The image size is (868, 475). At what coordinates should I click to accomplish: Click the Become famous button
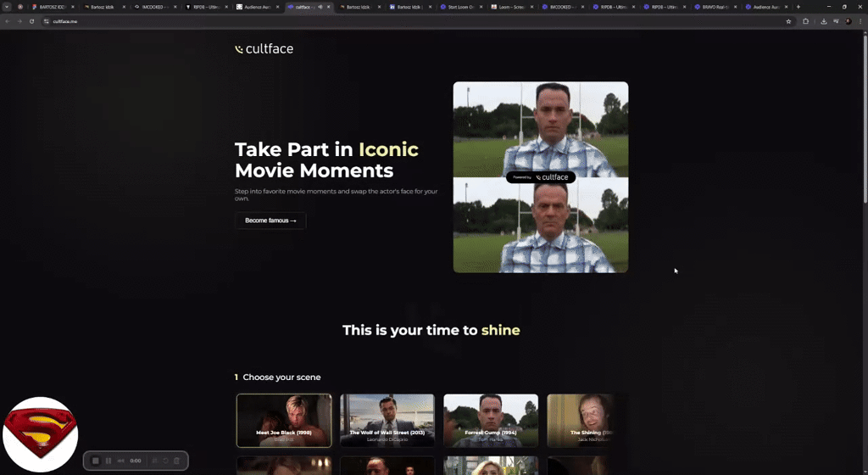click(x=270, y=221)
